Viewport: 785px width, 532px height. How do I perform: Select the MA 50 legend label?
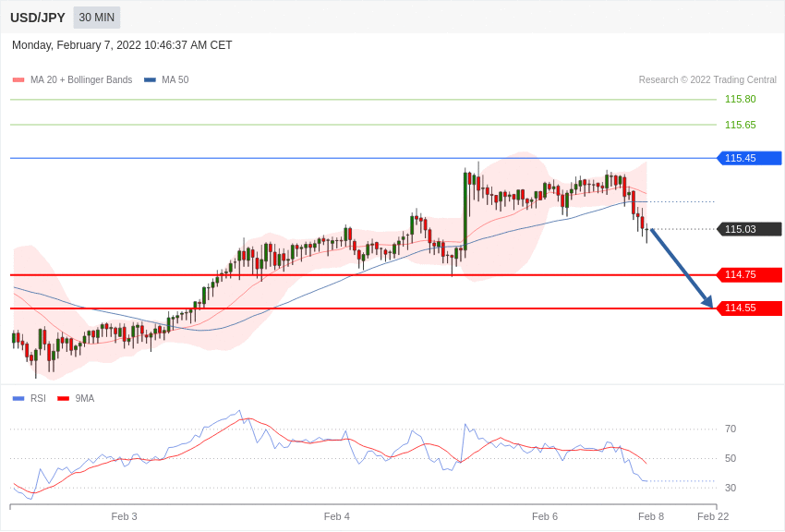click(x=175, y=80)
